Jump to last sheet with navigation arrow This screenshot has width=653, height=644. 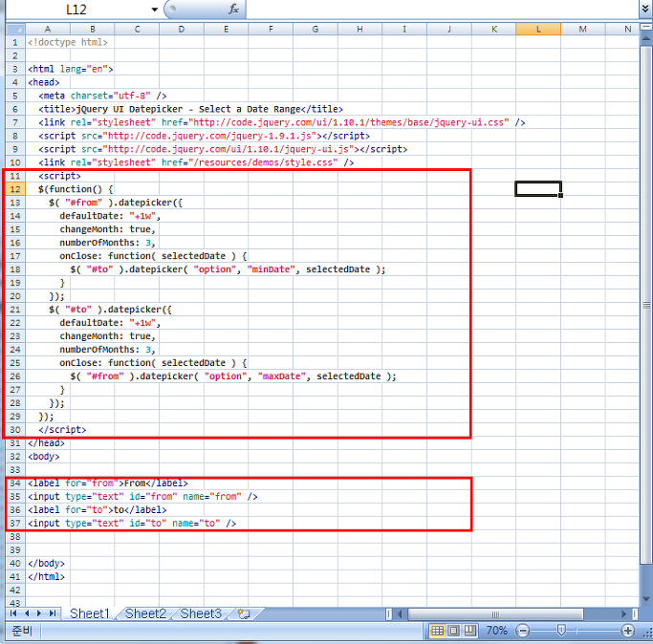pyautogui.click(x=53, y=613)
